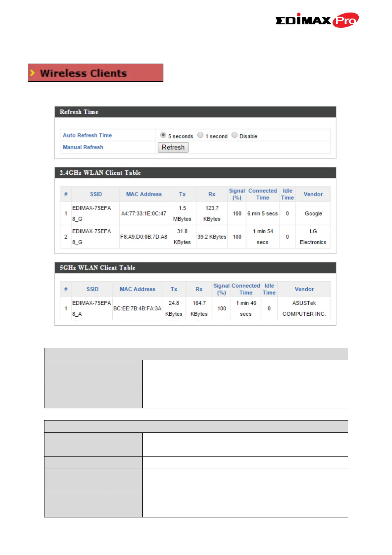The height and width of the screenshot is (555, 392).
Task: Click the Edimax Pro logo
Action: click(x=317, y=20)
